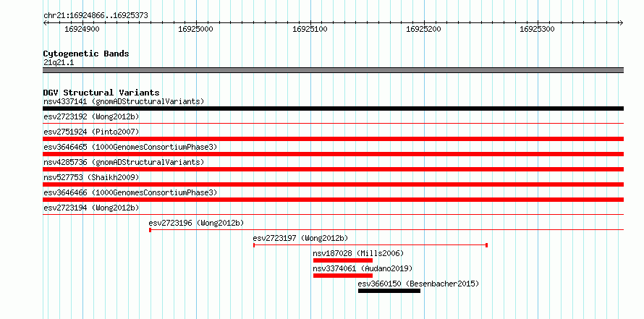Image resolution: width=644 pixels, height=319 pixels.
Task: Open the nsv187028 (Mills2006) label
Action: [359, 253]
